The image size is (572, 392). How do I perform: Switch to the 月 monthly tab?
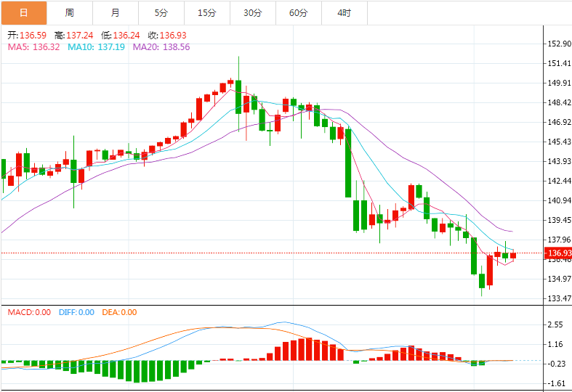(116, 13)
